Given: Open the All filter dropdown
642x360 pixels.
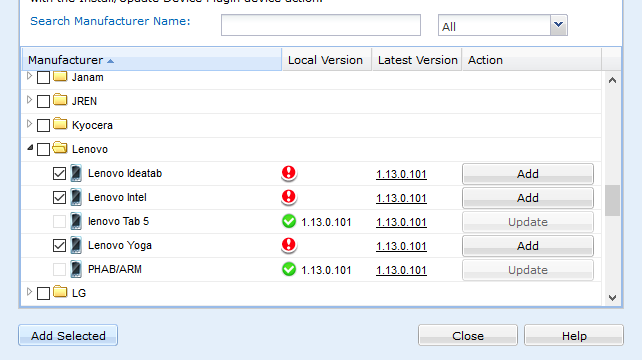Looking at the screenshot, I should [558, 25].
